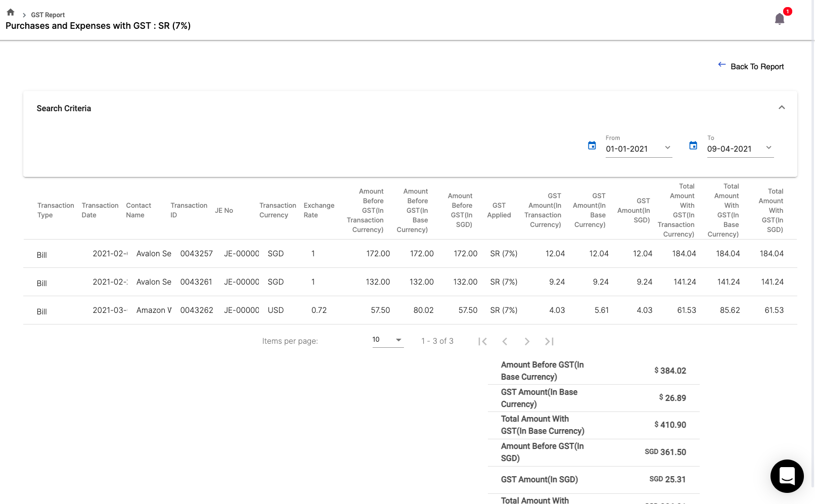Open the Items per page dropdown
Viewport: 815px width, 504px height.
(x=388, y=340)
